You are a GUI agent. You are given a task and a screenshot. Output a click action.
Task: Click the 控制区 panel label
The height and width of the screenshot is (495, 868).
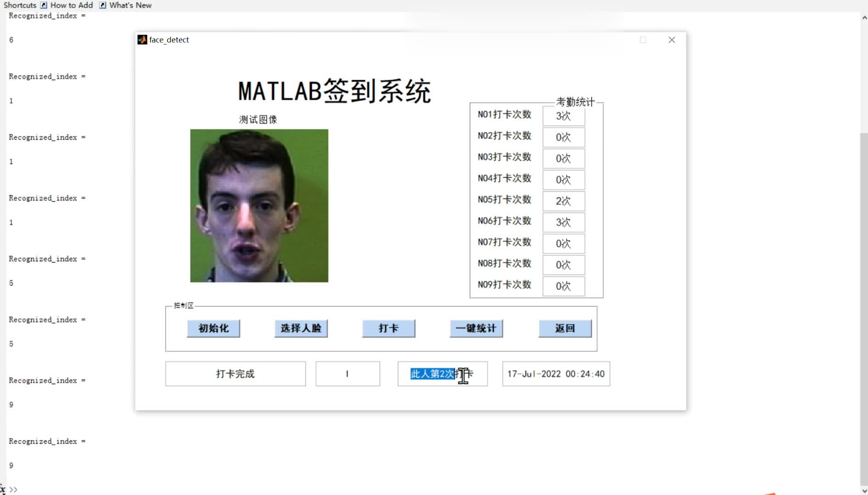(184, 306)
